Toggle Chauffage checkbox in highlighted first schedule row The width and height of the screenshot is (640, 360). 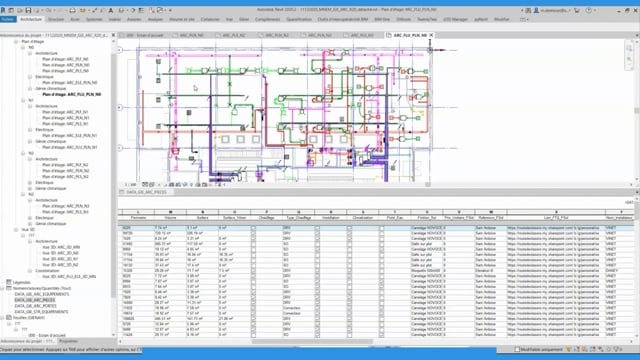click(x=253, y=228)
